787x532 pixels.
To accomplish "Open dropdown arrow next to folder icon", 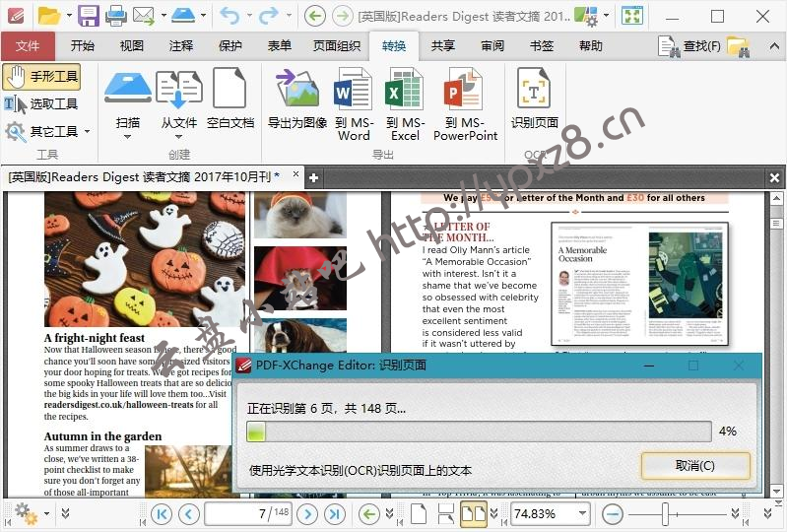I will click(x=70, y=16).
